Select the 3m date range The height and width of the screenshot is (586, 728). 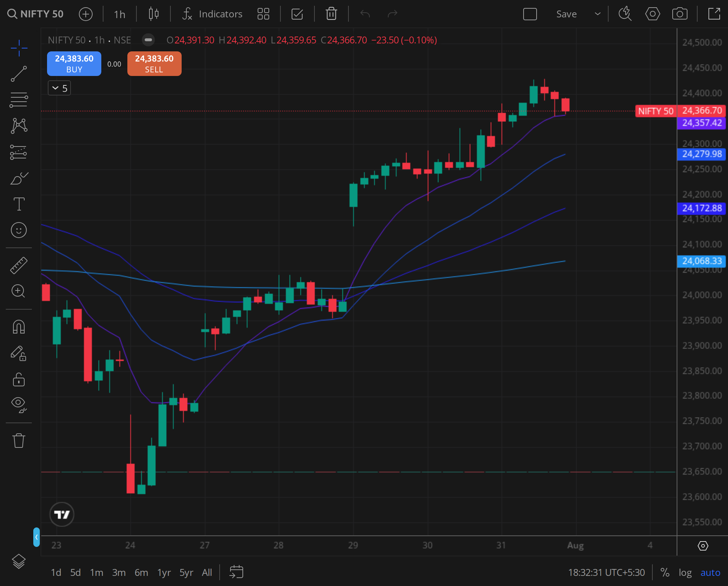pyautogui.click(x=119, y=573)
